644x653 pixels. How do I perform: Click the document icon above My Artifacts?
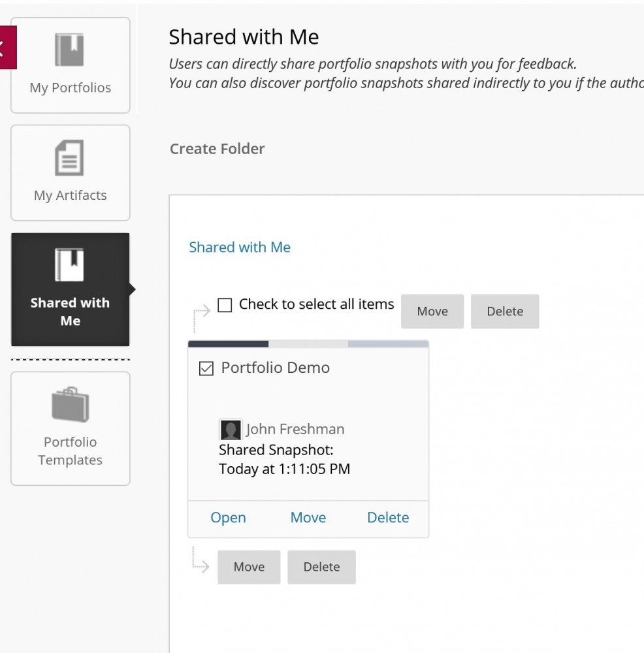[x=70, y=156]
